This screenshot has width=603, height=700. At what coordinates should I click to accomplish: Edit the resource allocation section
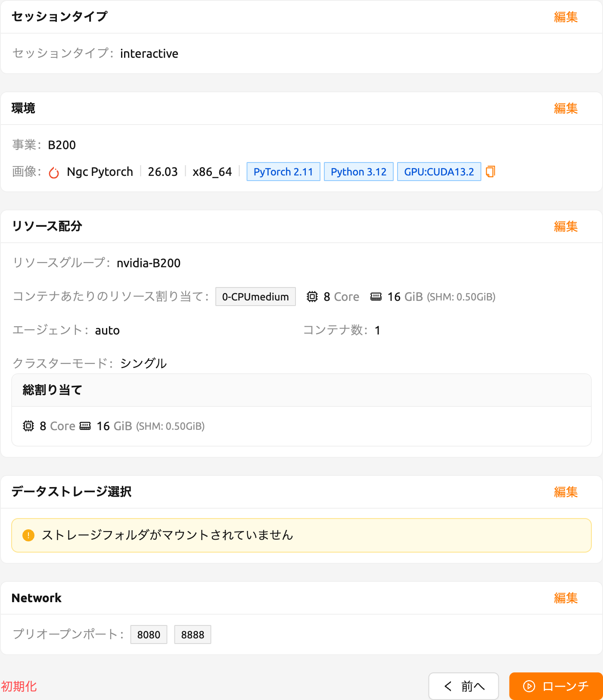coord(566,226)
